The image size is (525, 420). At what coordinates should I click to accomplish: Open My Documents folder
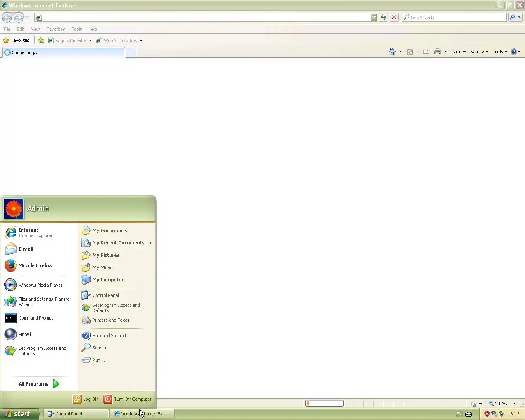click(117, 231)
